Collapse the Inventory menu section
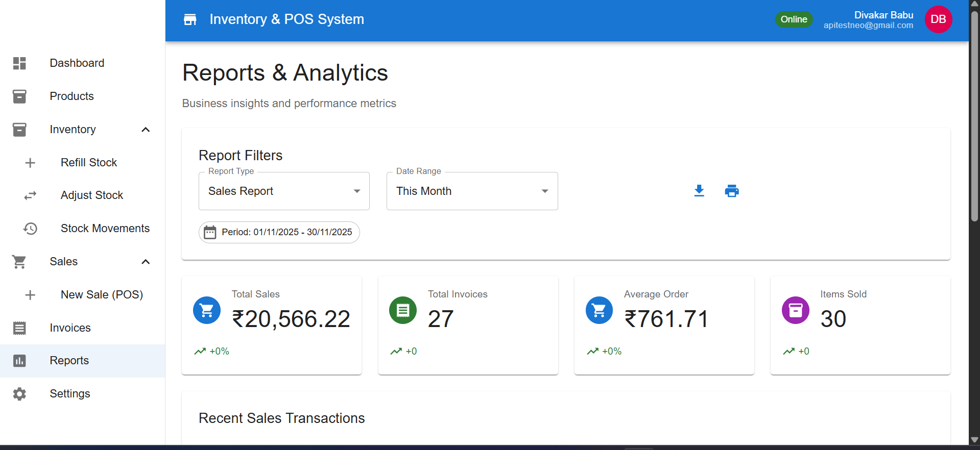This screenshot has height=450, width=980. coord(146,130)
